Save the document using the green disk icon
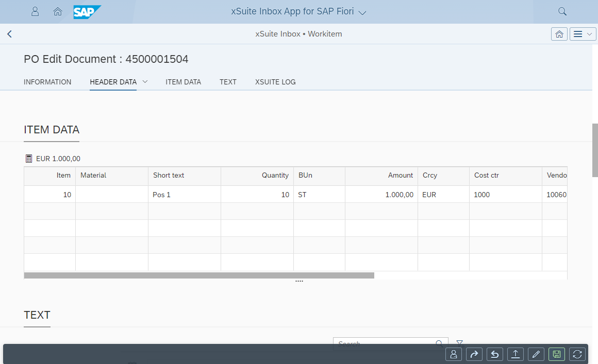 tap(557, 354)
